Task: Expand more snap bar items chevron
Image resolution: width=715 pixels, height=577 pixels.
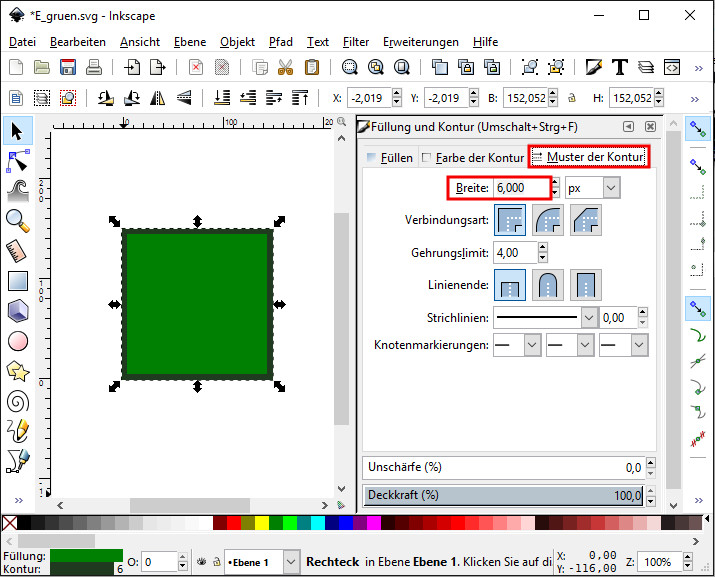Action: 698,500
